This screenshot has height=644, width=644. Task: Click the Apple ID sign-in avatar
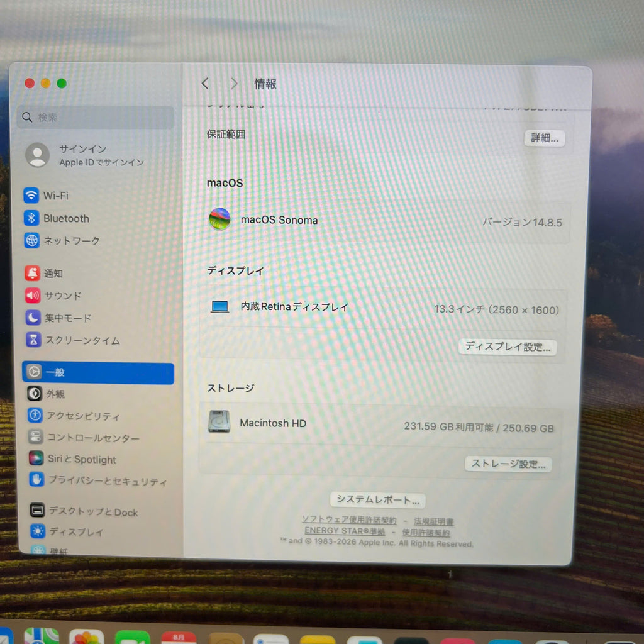coord(37,155)
